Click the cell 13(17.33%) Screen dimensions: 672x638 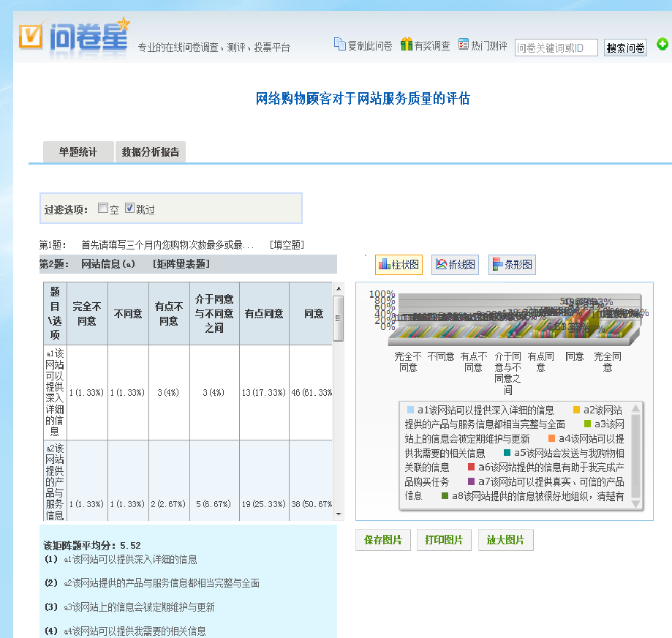point(264,392)
